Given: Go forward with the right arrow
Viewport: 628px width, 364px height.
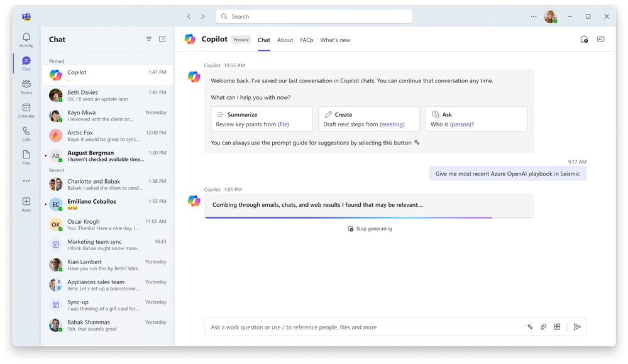Looking at the screenshot, I should (202, 16).
